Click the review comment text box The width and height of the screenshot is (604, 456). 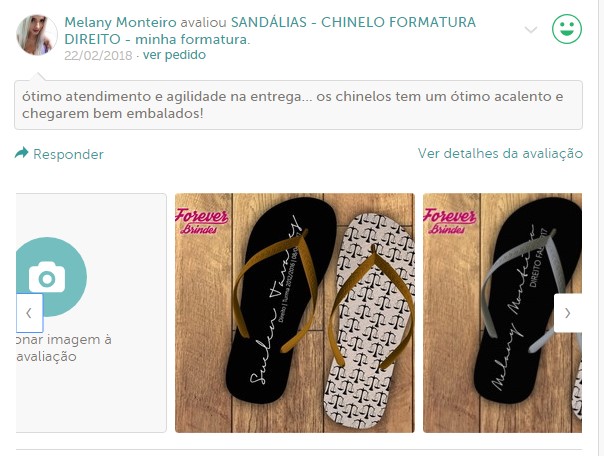coord(299,105)
